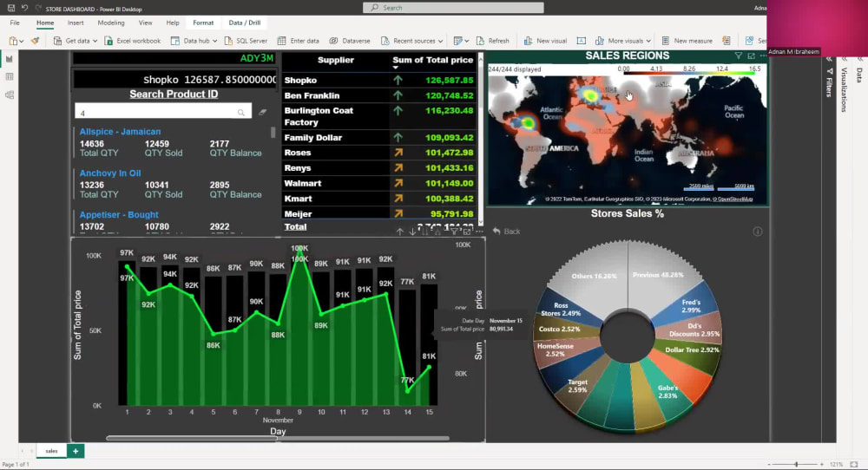Screen dimensions: 868x470
Task: Open the File menu
Action: tap(15, 23)
